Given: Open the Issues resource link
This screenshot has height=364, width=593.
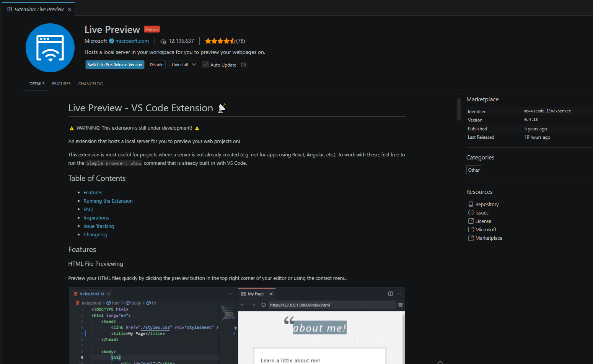Looking at the screenshot, I should tap(482, 213).
